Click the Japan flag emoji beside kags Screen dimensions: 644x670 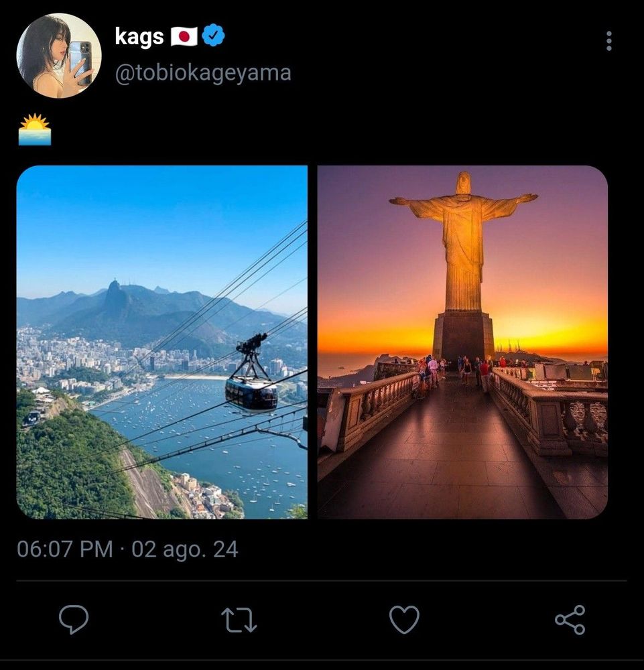(x=184, y=37)
